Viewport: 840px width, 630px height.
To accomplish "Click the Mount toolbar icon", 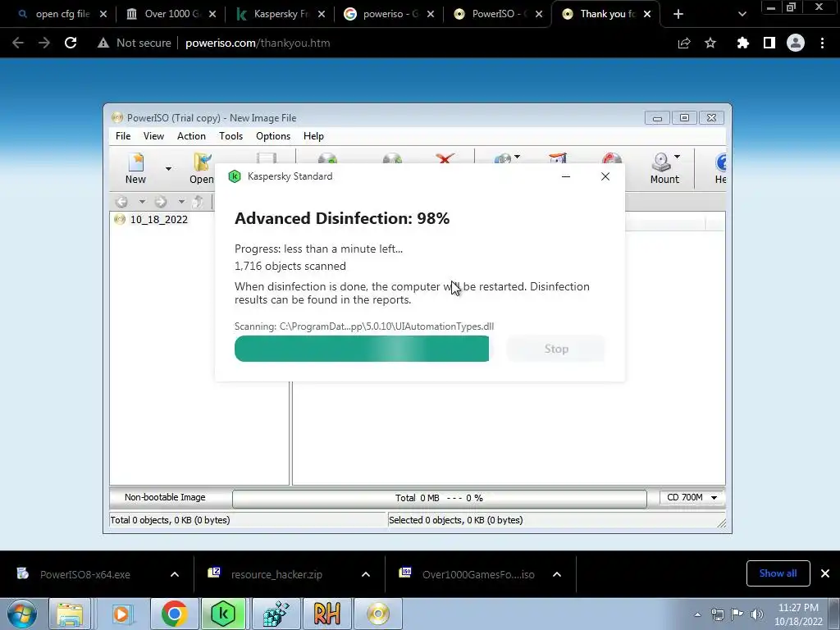I will pyautogui.click(x=664, y=168).
